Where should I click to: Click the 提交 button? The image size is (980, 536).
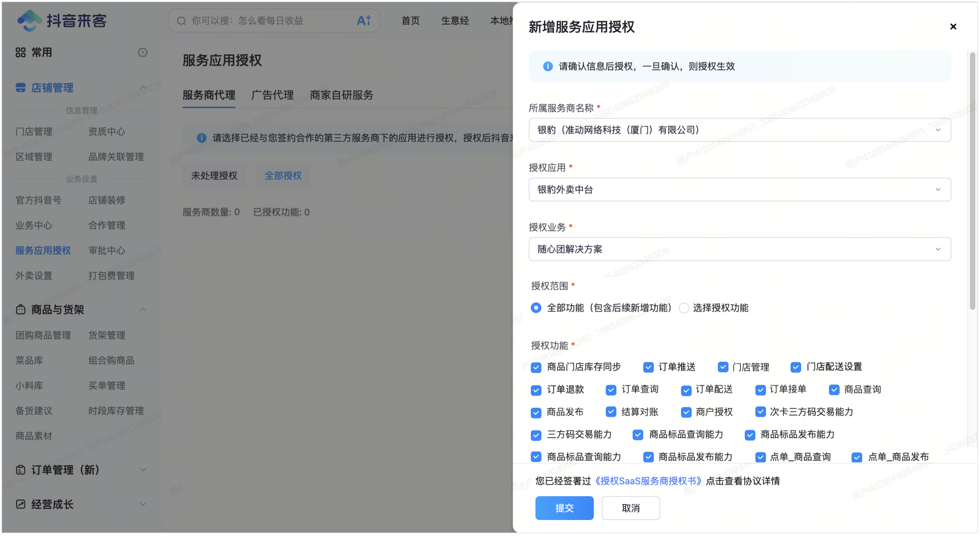coord(564,508)
